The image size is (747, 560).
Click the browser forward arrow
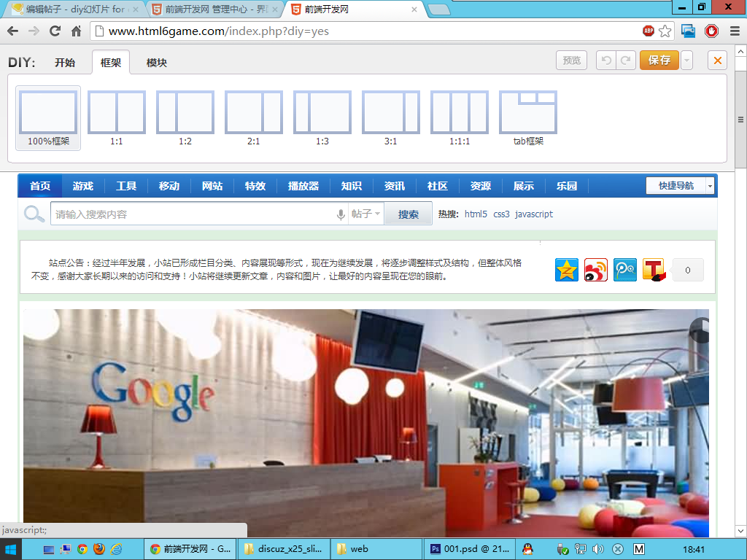click(34, 31)
